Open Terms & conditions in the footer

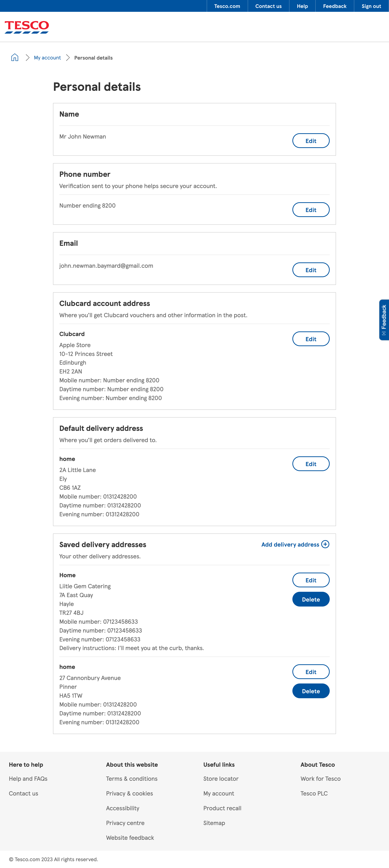[132, 778]
